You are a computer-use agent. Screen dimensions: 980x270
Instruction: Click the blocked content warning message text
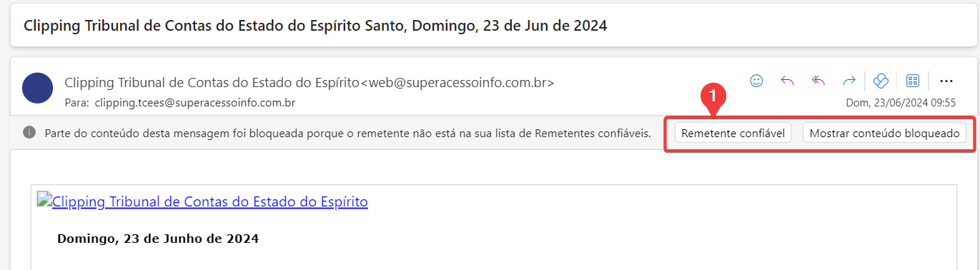coord(347,133)
